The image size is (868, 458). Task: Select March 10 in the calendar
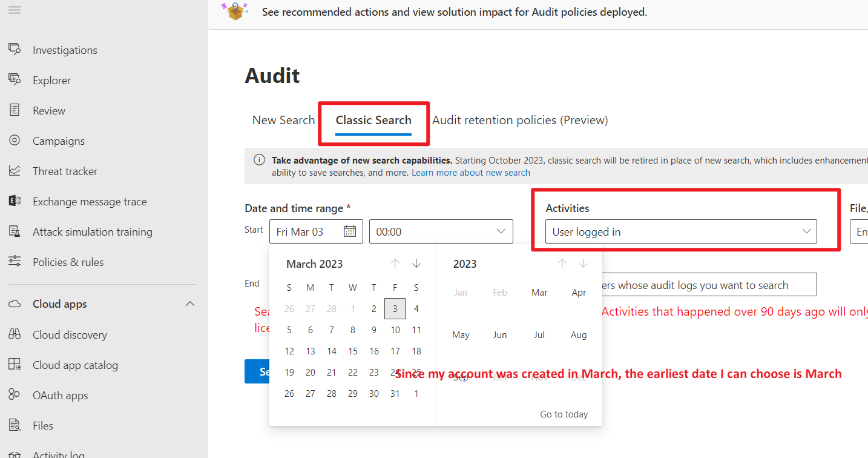[395, 330]
